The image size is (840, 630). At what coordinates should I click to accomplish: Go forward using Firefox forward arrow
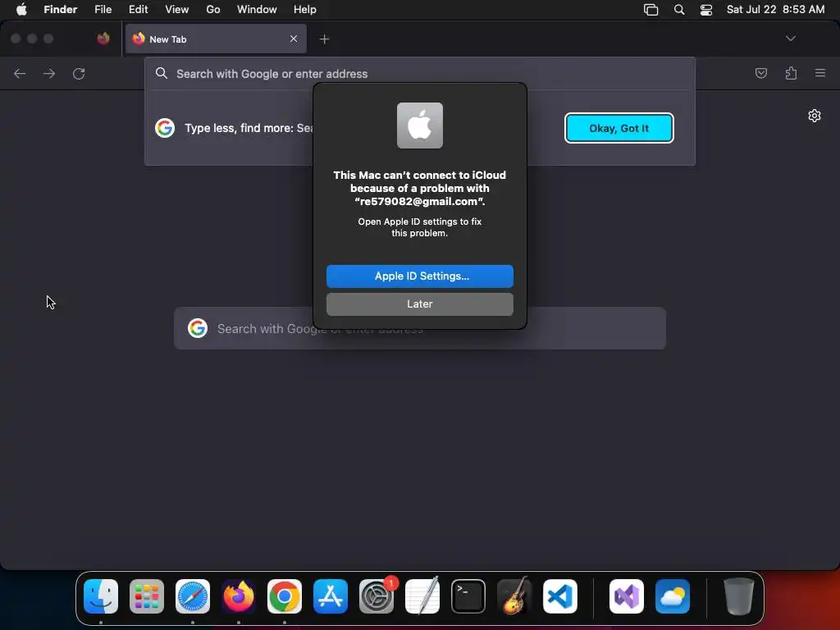tap(49, 73)
